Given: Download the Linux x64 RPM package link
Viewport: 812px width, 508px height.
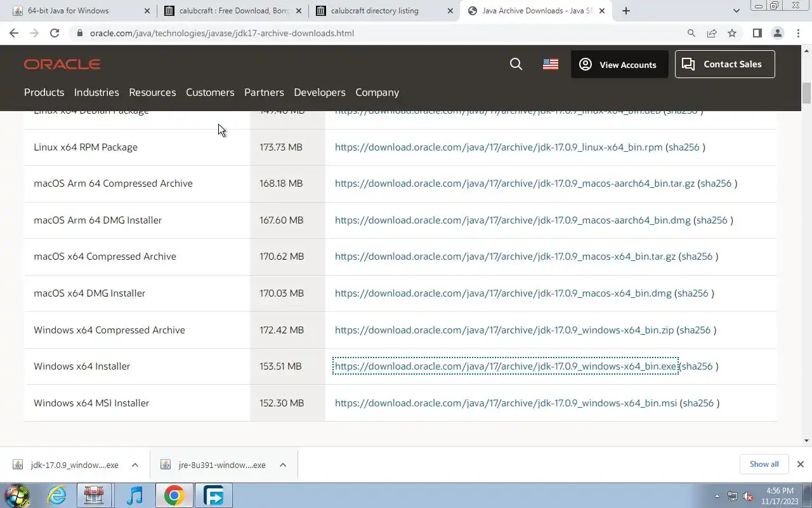Looking at the screenshot, I should pos(499,147).
